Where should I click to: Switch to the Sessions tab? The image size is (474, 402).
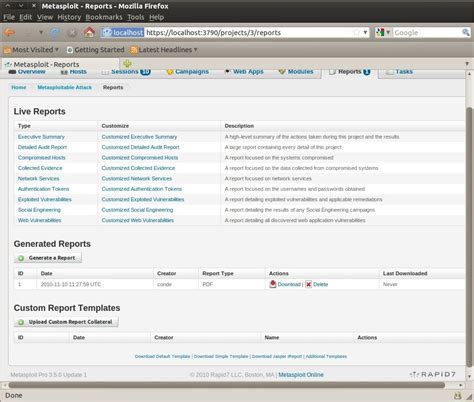pos(126,72)
